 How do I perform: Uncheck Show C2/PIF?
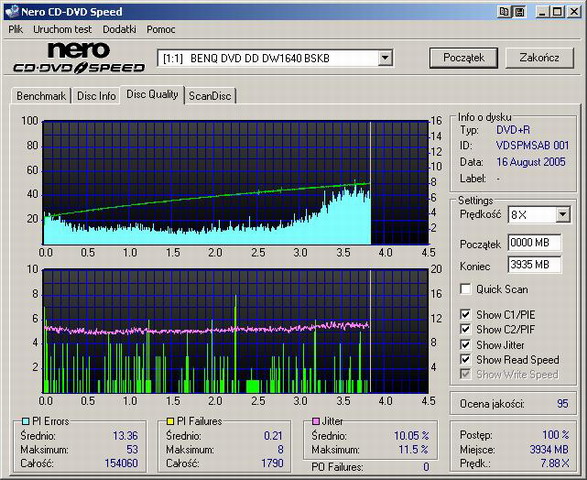tap(465, 329)
